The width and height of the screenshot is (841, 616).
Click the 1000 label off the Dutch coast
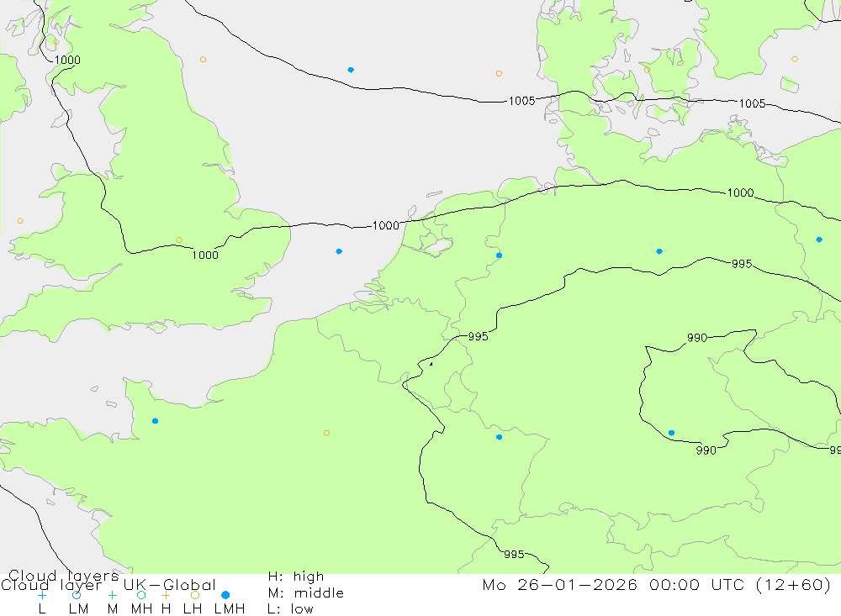pyautogui.click(x=386, y=226)
